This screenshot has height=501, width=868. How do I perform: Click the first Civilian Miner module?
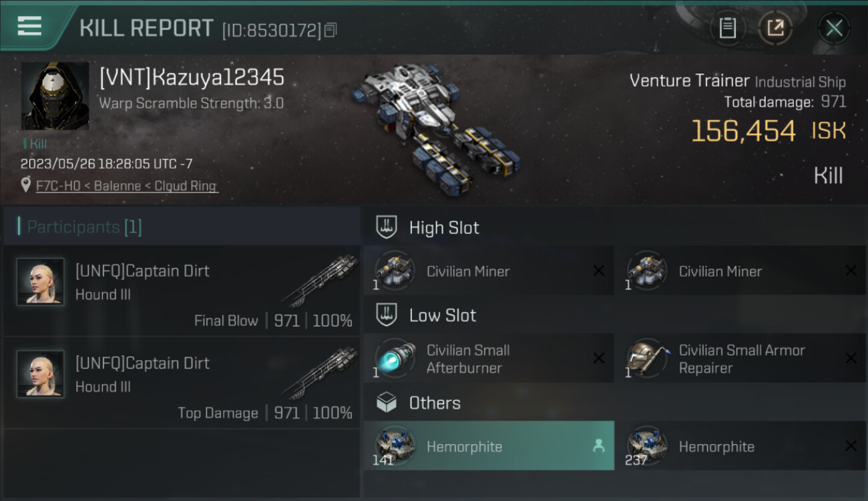488,271
